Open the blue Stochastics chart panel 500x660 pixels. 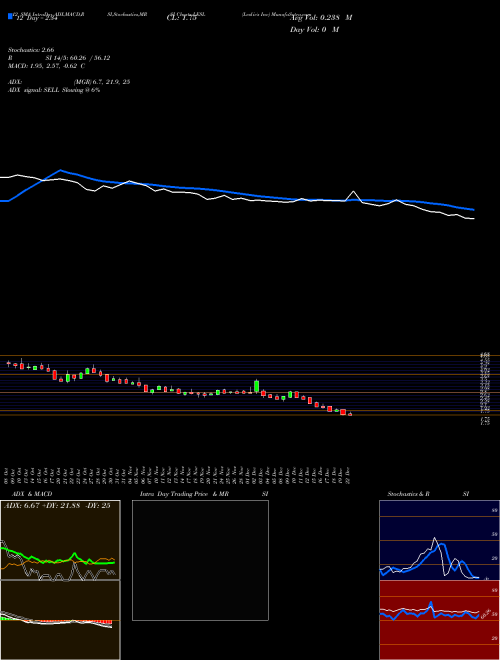(x=439, y=540)
